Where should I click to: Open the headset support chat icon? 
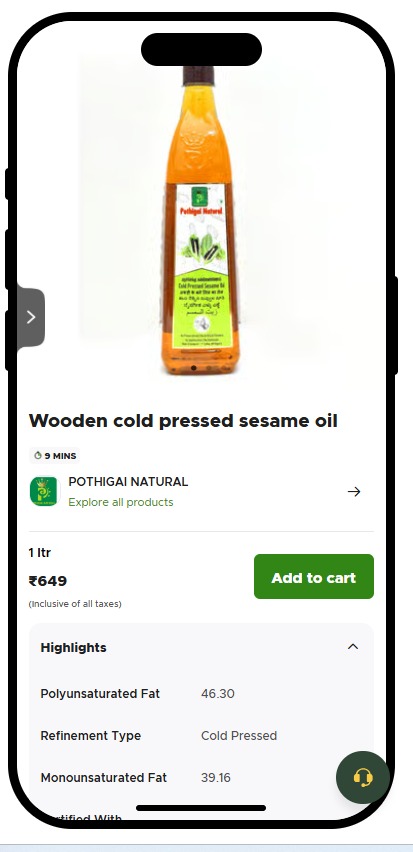[362, 778]
